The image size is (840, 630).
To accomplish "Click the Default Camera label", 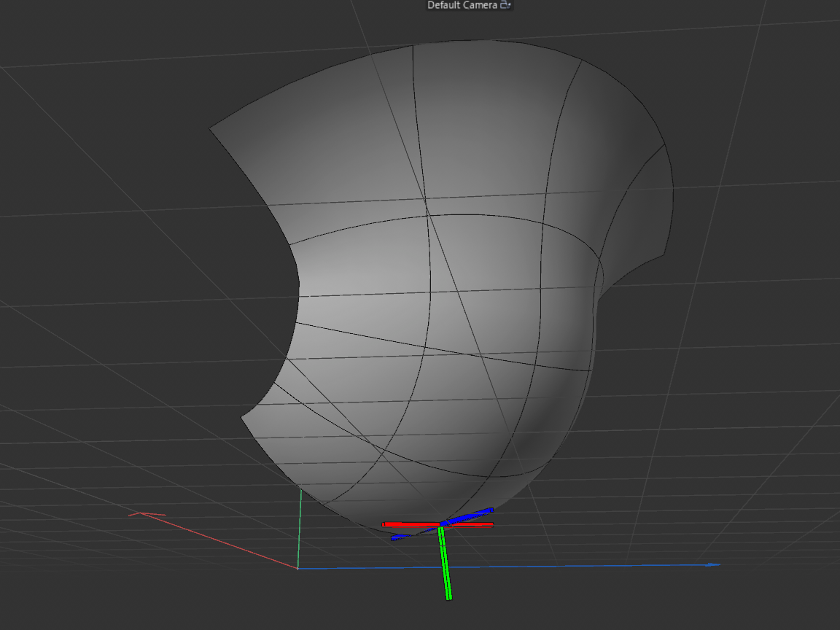I will (x=462, y=5).
